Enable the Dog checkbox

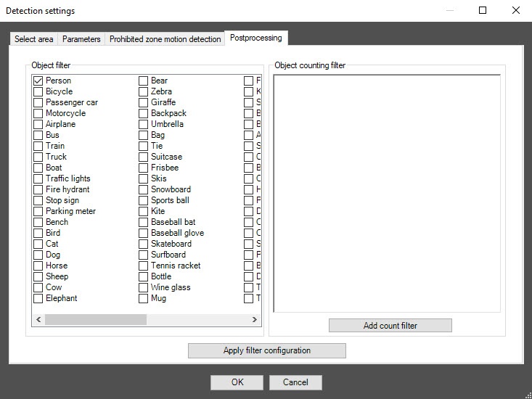coord(38,255)
